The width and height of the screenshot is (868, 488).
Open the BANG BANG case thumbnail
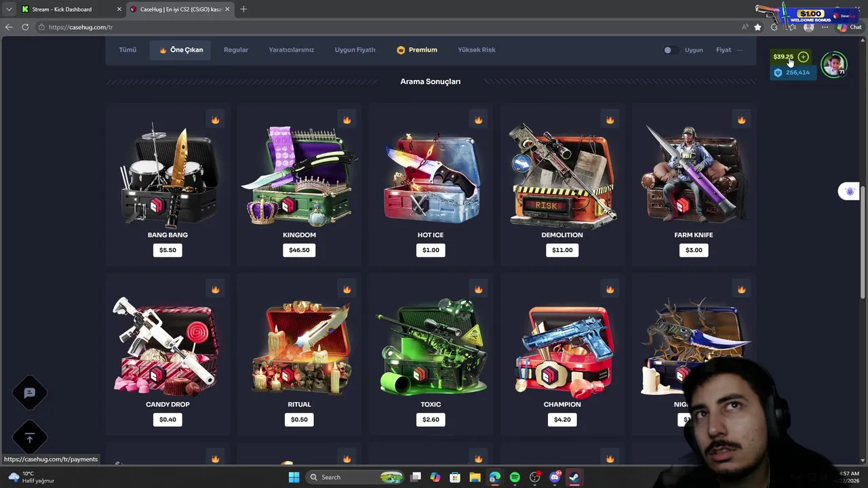[167, 176]
